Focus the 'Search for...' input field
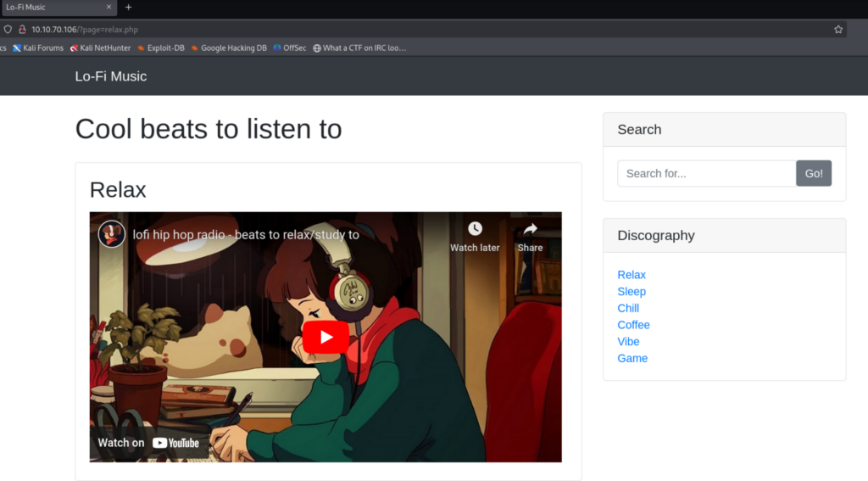Screen dimensions: 868x481 click(x=706, y=173)
